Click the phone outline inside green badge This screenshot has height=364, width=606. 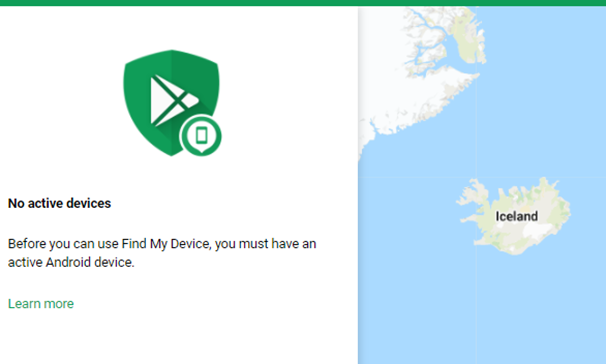tap(201, 135)
